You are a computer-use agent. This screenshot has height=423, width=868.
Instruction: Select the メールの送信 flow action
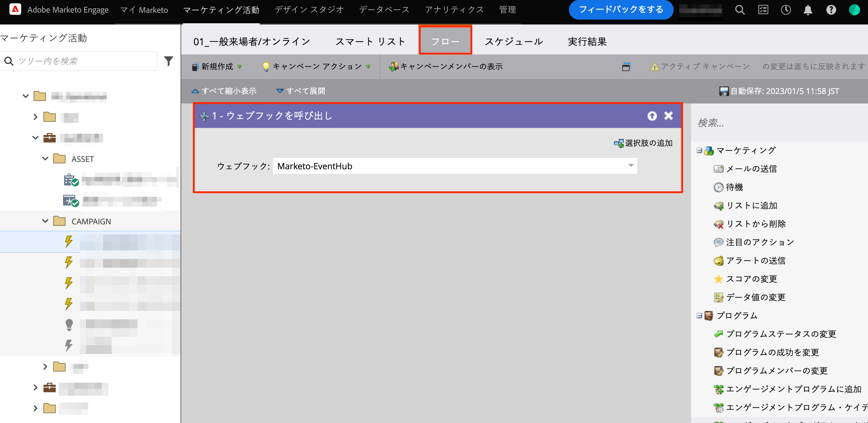coord(745,169)
